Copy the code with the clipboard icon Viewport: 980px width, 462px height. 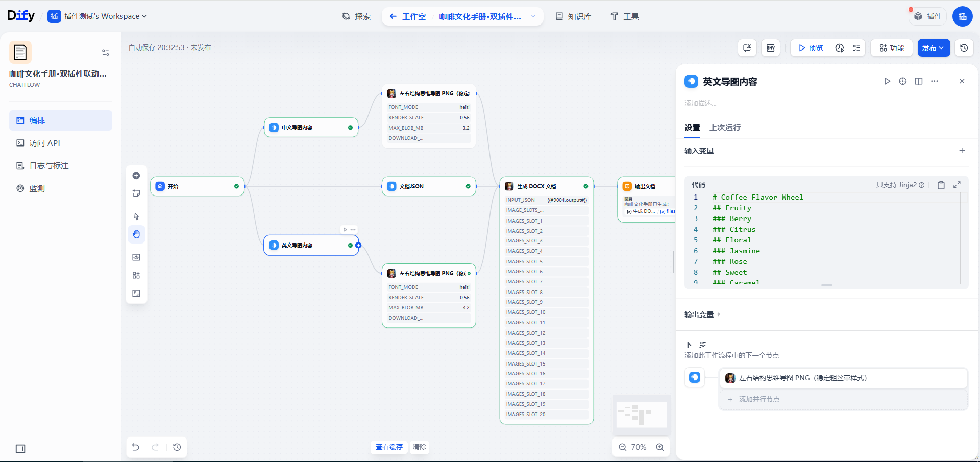tap(941, 185)
